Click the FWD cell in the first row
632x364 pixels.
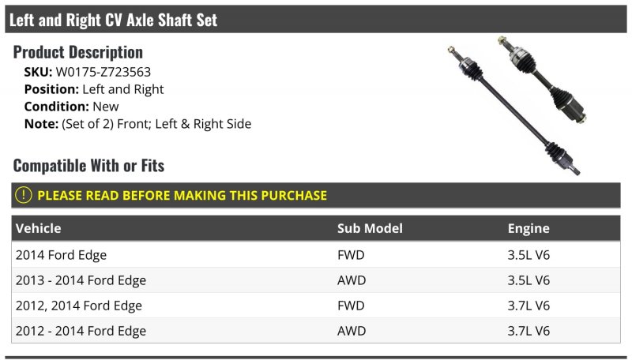point(351,255)
